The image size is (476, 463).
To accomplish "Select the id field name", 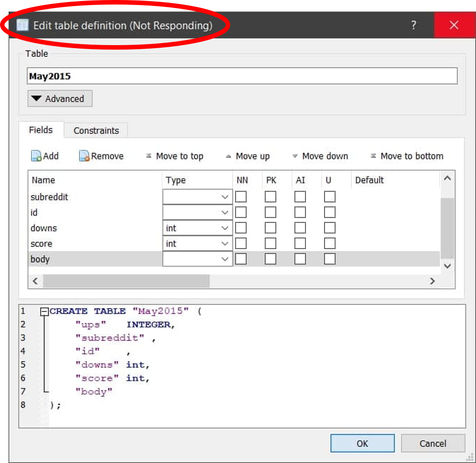I will click(x=34, y=213).
